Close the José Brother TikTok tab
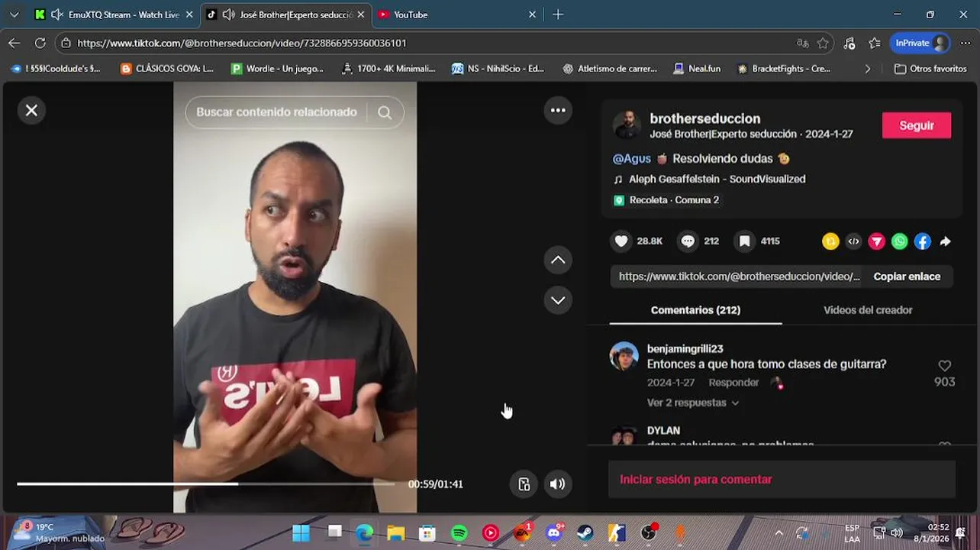This screenshot has width=980, height=550. [x=361, y=15]
